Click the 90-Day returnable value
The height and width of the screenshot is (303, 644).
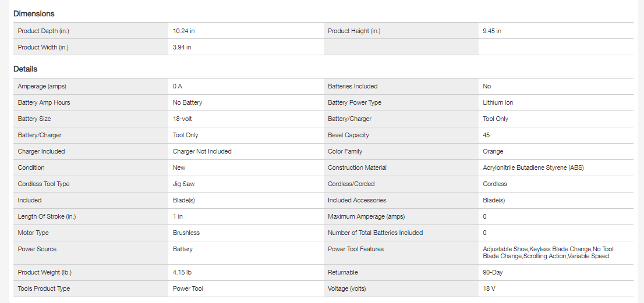(493, 272)
